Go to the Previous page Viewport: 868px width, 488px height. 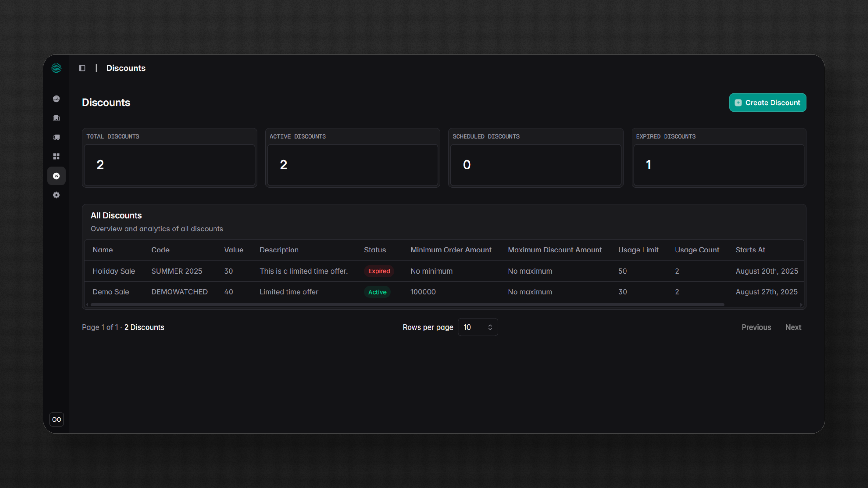pos(756,327)
